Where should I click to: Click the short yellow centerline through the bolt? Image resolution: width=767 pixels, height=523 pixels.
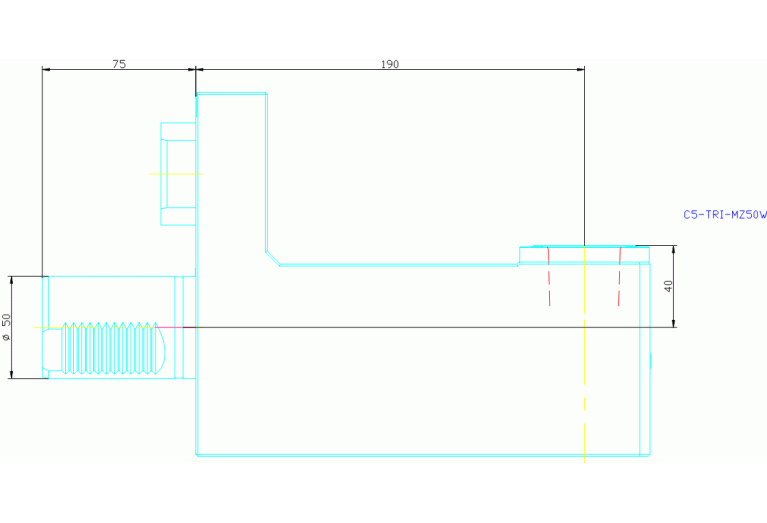click(175, 174)
